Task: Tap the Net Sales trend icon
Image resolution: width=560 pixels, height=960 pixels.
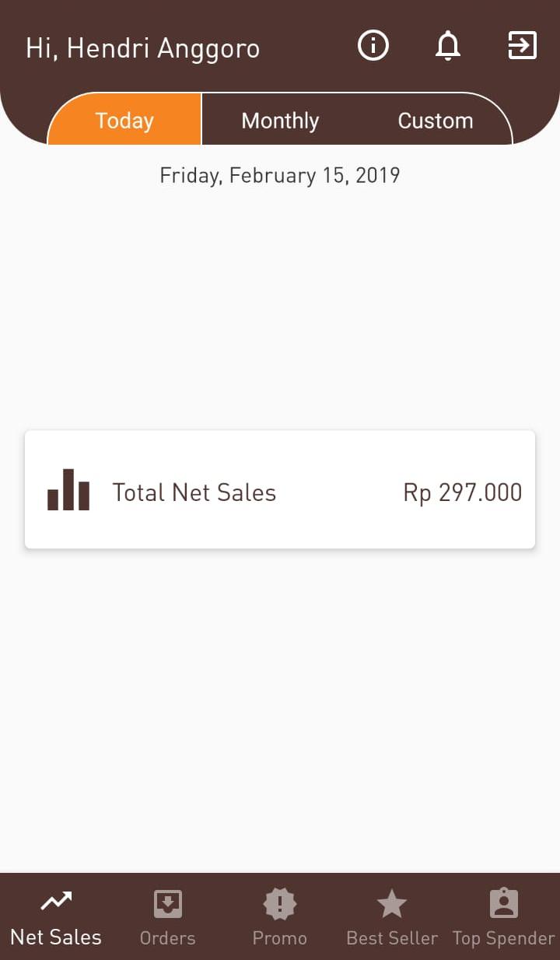Action: (x=56, y=902)
